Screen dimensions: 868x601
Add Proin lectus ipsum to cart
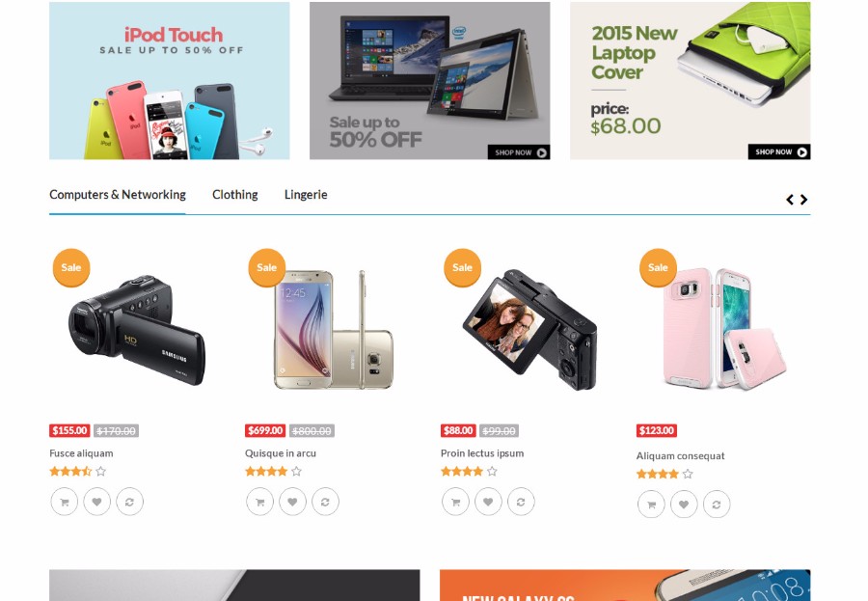455,502
